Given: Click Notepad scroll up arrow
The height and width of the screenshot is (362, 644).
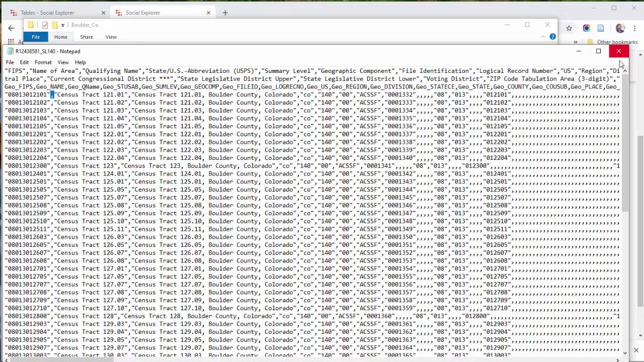Looking at the screenshot, I should pyautogui.click(x=625, y=71).
